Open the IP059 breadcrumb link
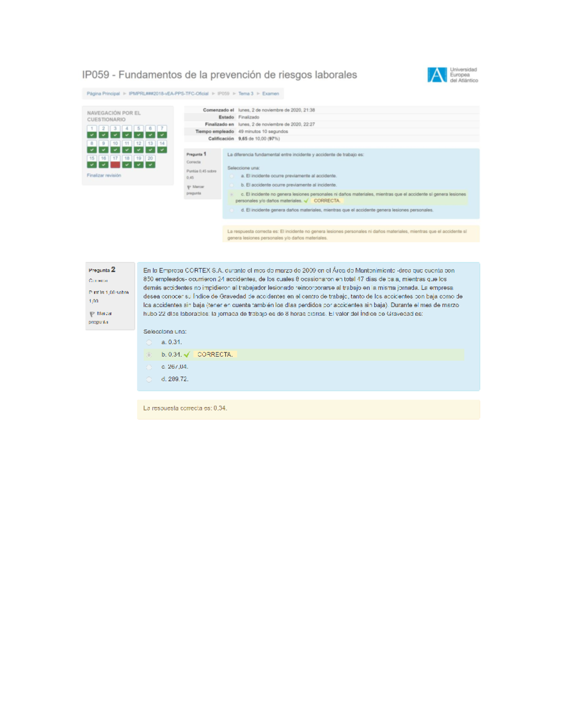This screenshot has width=563, height=728. [x=223, y=94]
